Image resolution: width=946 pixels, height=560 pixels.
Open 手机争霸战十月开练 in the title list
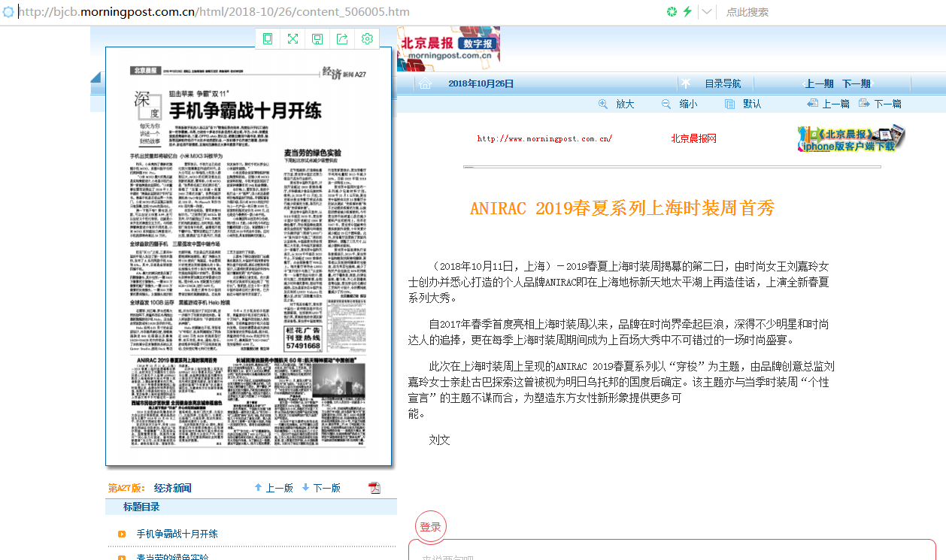tap(177, 534)
